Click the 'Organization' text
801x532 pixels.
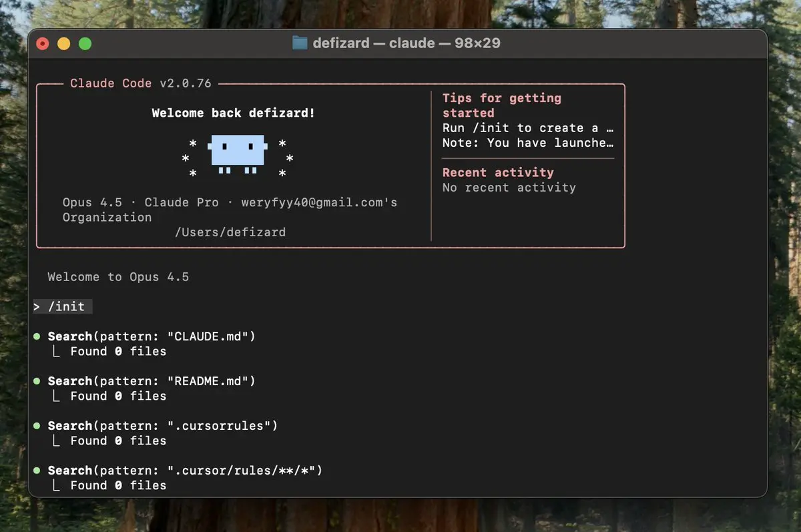(107, 217)
